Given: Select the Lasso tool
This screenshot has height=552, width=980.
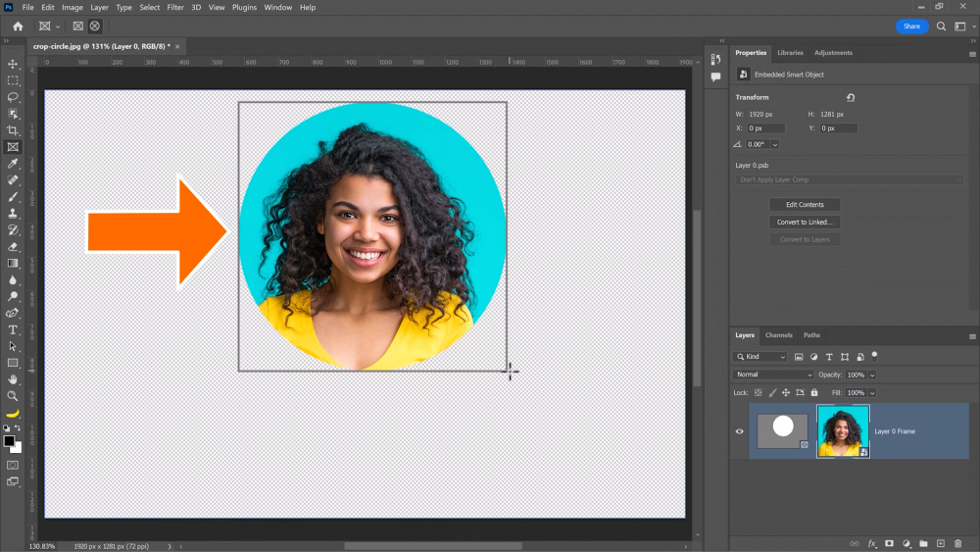Looking at the screenshot, I should click(13, 97).
